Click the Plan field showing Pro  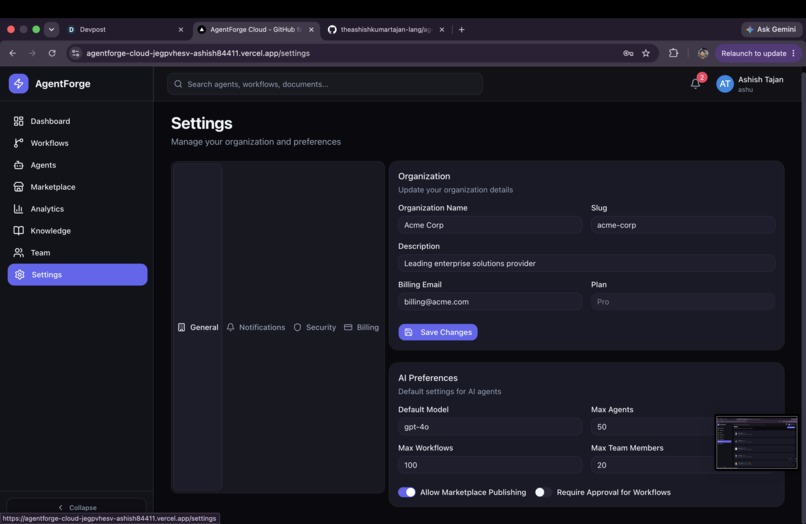(x=683, y=302)
